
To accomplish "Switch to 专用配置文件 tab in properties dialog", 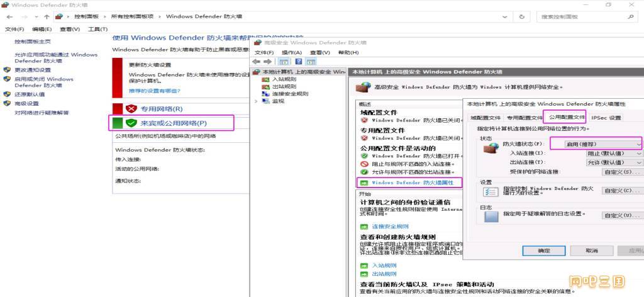I will (524, 118).
